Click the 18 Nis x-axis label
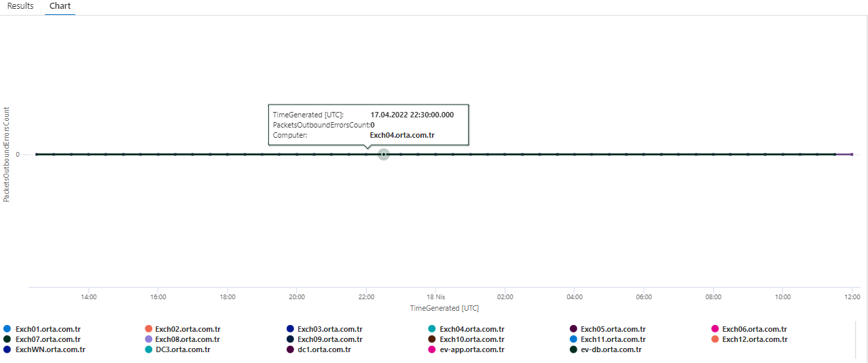This screenshot has height=363, width=868. (x=435, y=297)
